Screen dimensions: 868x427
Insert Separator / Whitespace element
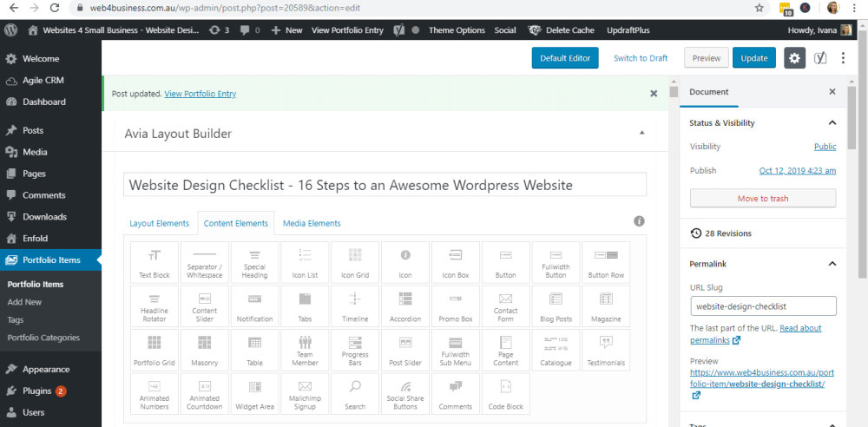(x=205, y=262)
